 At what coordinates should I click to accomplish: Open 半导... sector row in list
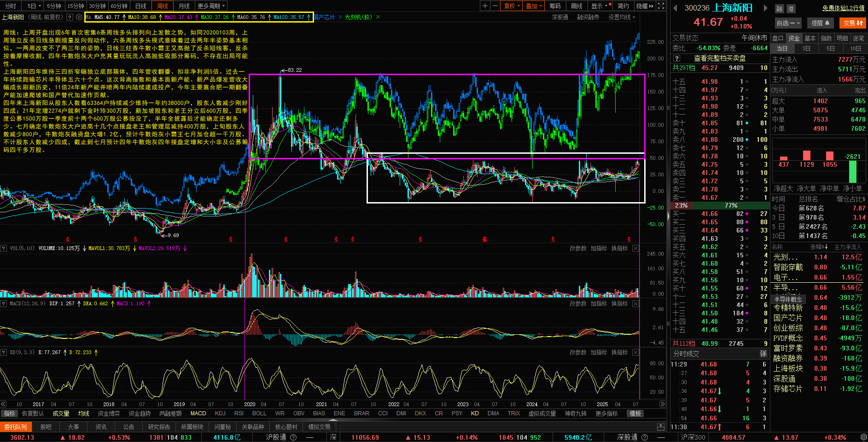coord(818,287)
